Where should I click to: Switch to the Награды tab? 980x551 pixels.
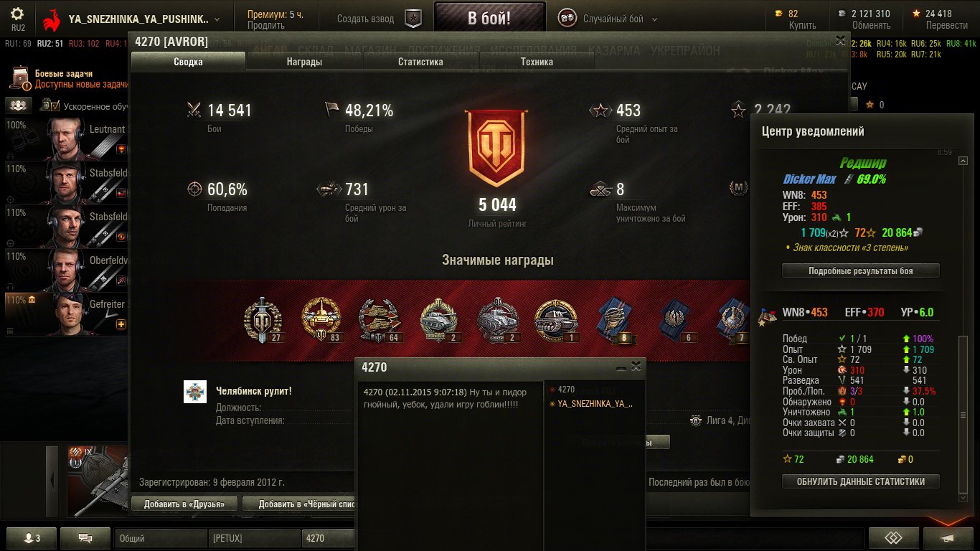pyautogui.click(x=304, y=62)
